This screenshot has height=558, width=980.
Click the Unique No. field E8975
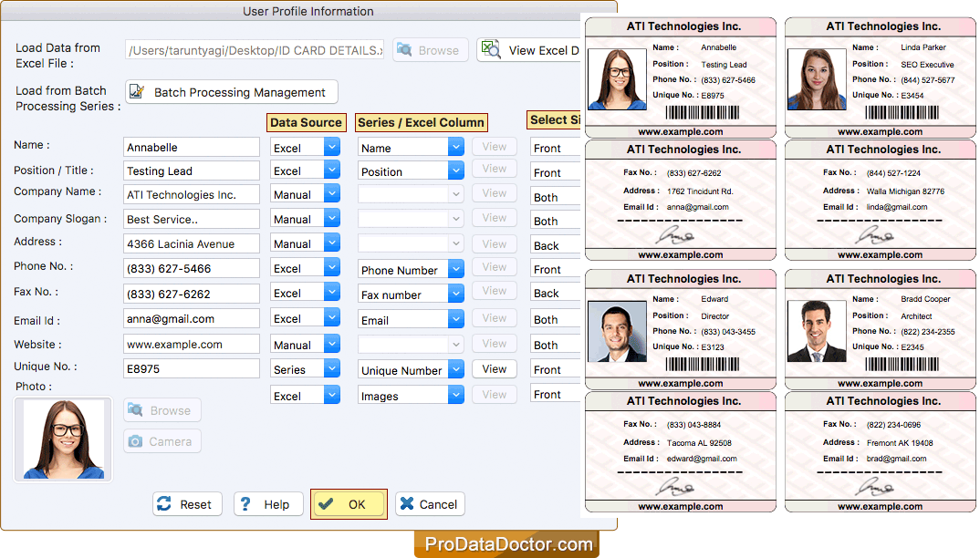192,368
